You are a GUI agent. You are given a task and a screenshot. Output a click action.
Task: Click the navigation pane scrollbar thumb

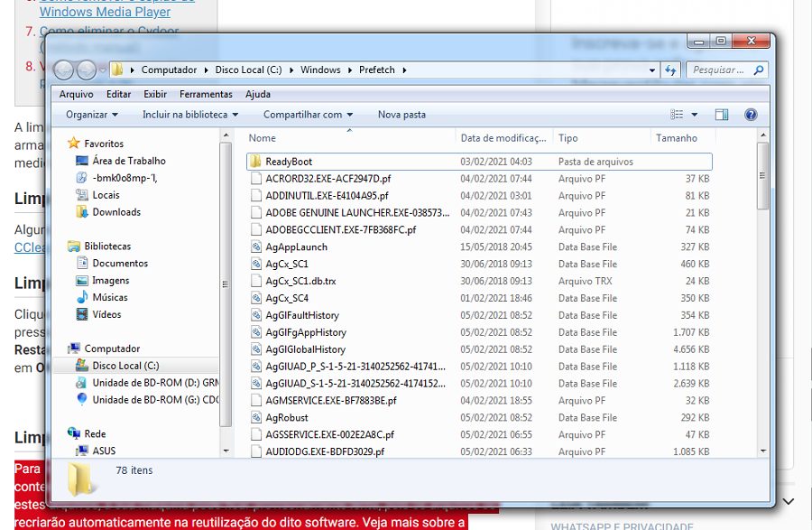(x=226, y=284)
